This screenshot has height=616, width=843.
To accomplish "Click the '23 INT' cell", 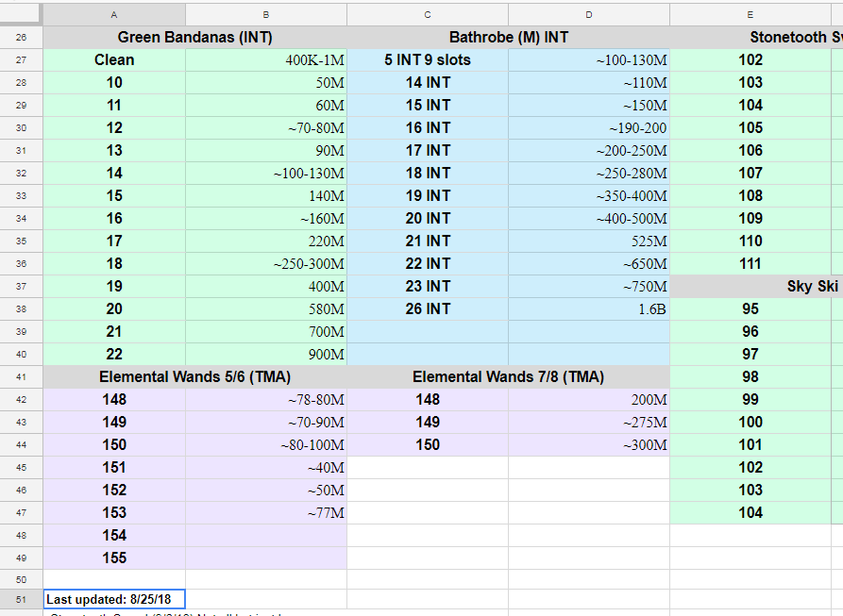I will [428, 286].
